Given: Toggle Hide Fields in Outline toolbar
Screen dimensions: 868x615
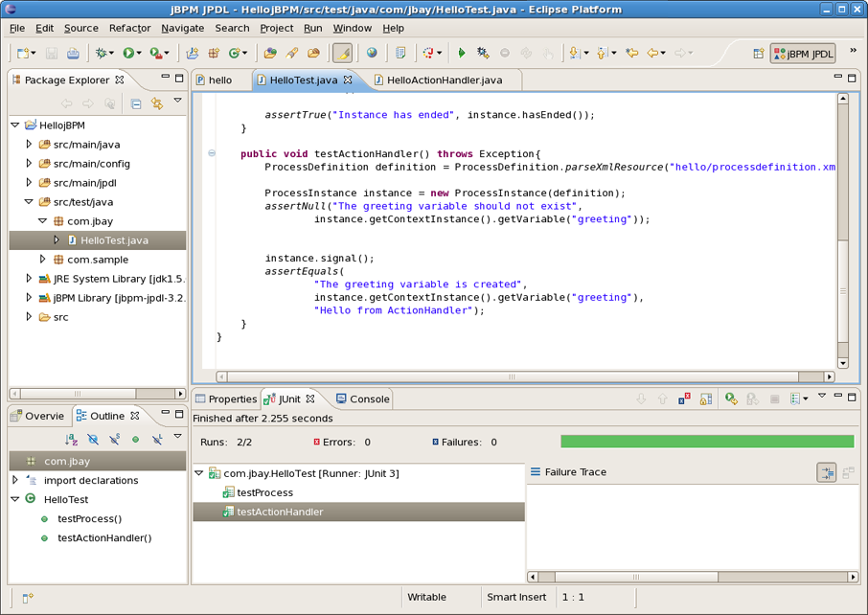Looking at the screenshot, I should point(93,440).
